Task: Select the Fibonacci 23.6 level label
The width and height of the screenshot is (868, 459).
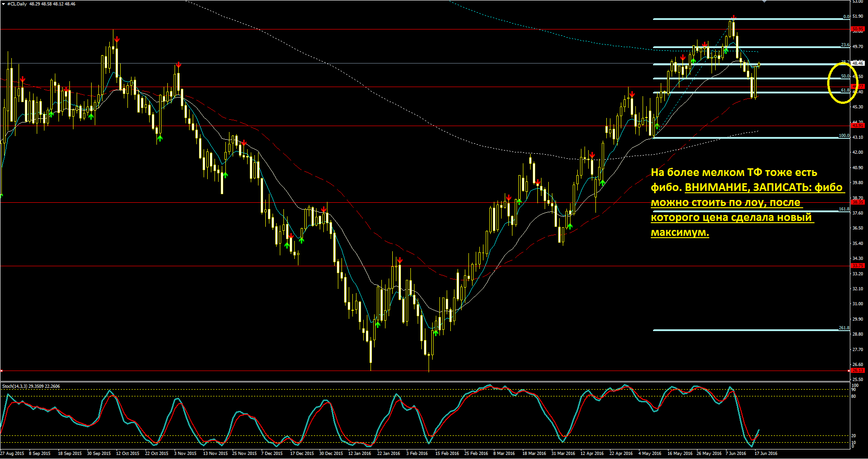Action: (x=845, y=45)
